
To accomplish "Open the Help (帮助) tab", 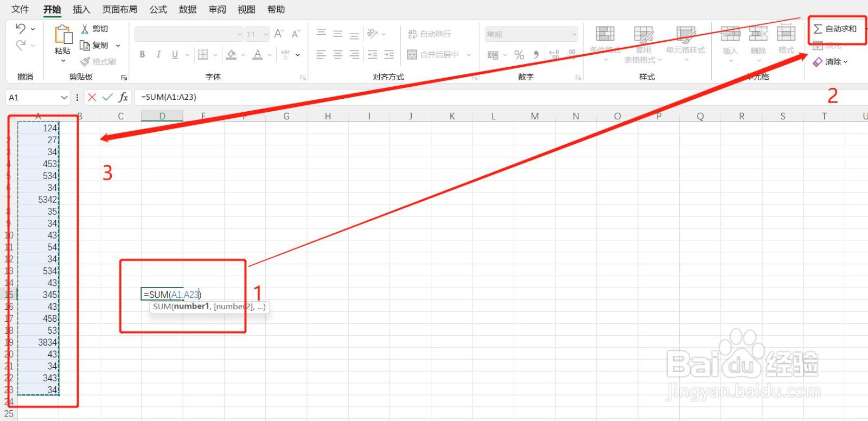I will (276, 9).
